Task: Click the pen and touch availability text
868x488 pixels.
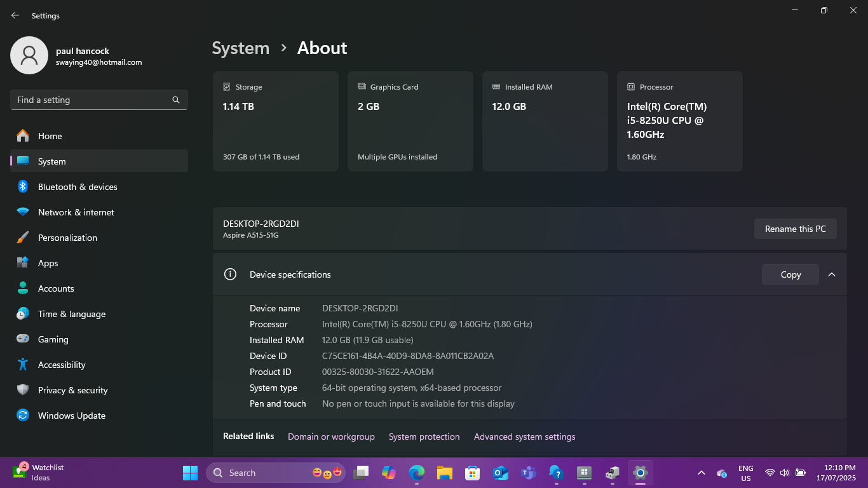Action: click(418, 403)
